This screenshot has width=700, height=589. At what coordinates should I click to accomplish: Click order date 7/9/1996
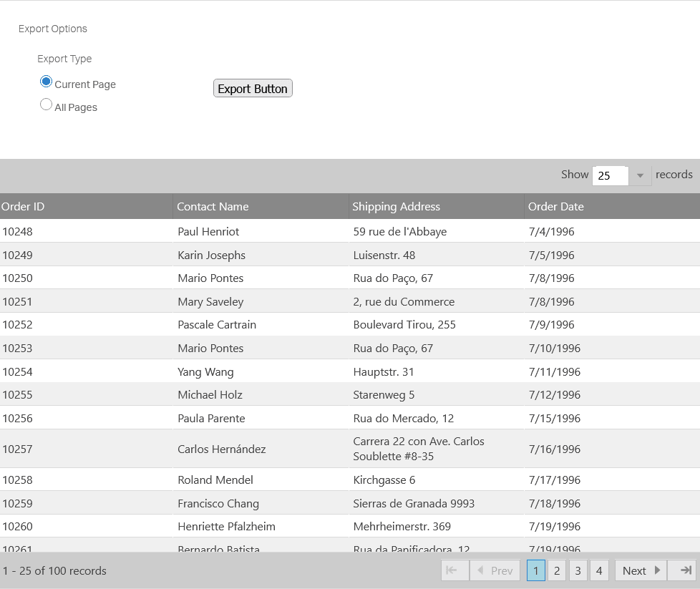tap(552, 325)
